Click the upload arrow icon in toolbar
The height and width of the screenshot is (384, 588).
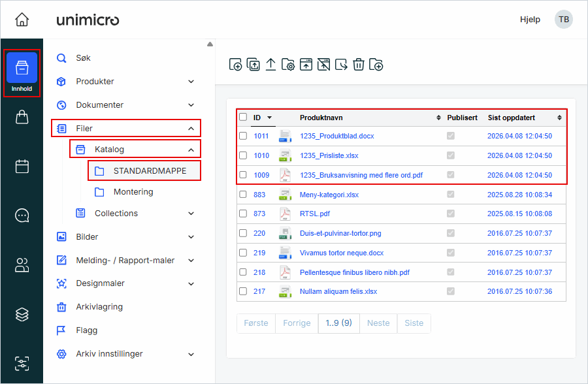click(270, 64)
